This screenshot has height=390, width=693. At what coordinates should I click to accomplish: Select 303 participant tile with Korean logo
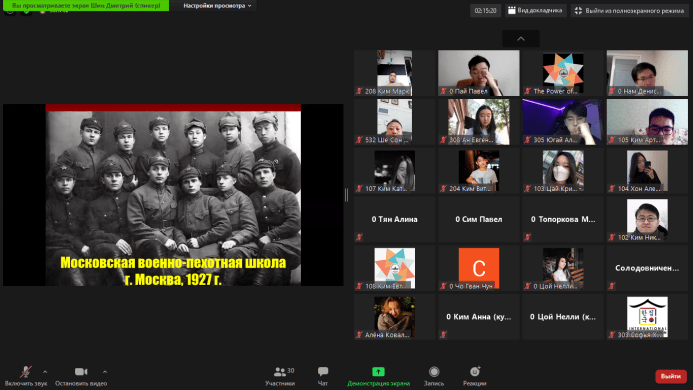point(647,317)
